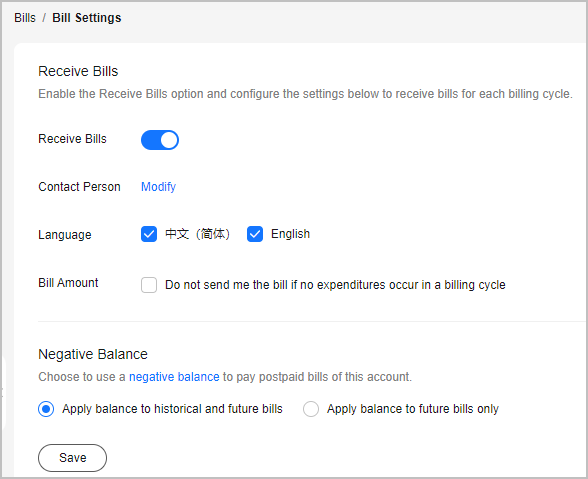Choose Apply balance to future bills only radio

pos(311,409)
